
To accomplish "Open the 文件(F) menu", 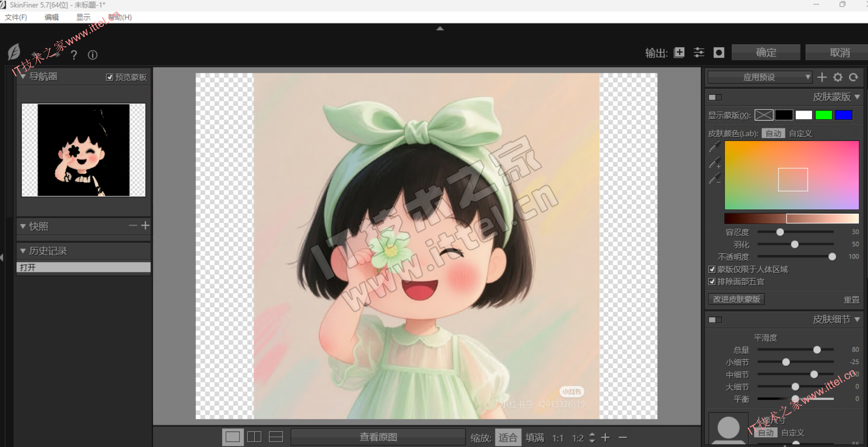I will coord(16,17).
